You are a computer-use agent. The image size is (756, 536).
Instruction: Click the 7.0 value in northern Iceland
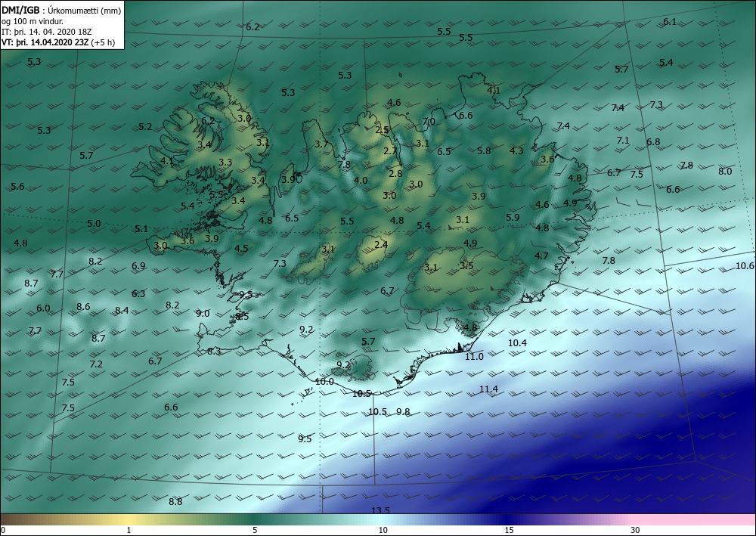pos(429,121)
